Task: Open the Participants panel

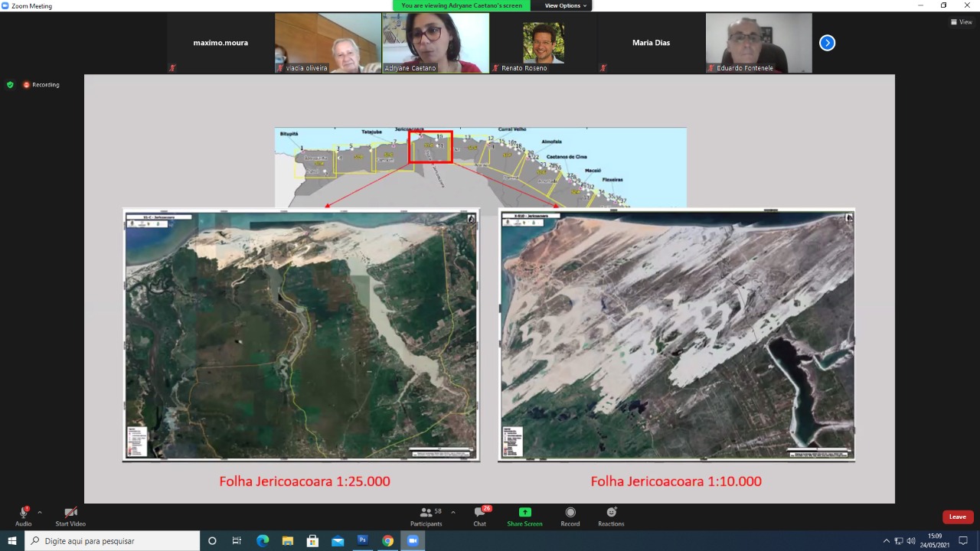Action: pos(426,517)
